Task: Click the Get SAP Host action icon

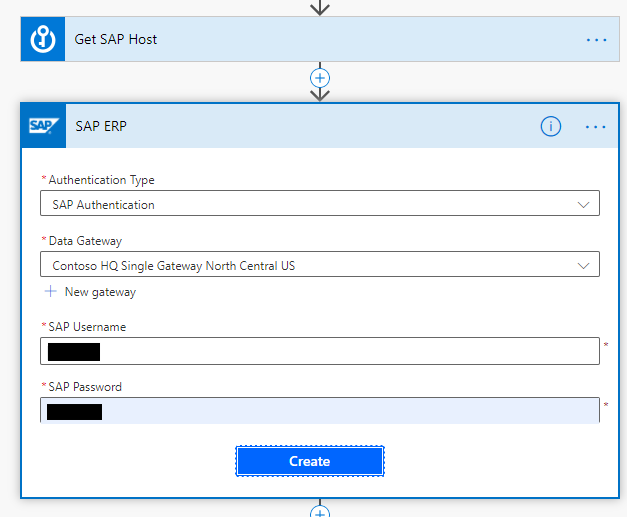Action: coord(43,40)
